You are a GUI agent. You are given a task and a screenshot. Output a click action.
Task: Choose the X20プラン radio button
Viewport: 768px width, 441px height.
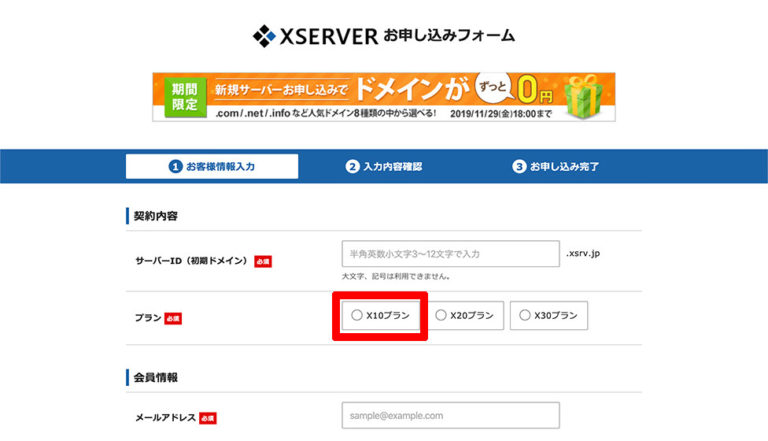pyautogui.click(x=441, y=315)
